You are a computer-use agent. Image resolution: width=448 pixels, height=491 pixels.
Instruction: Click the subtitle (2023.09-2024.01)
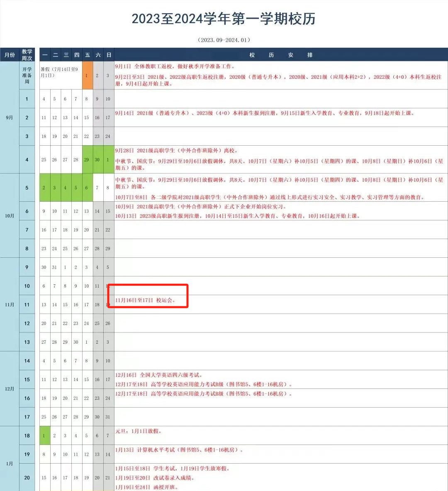(224, 40)
